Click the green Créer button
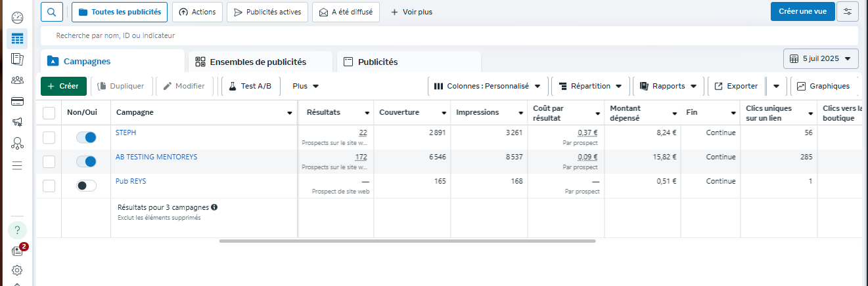 63,86
